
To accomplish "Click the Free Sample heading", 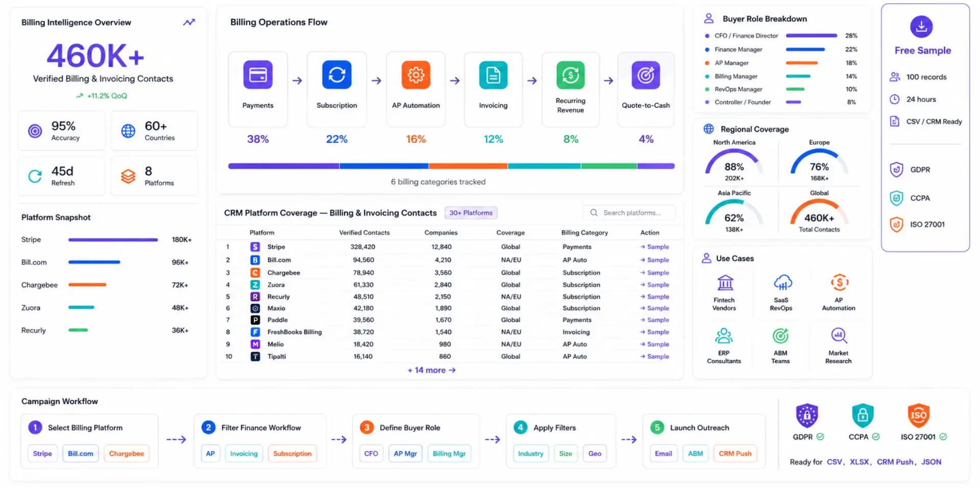I will [x=923, y=51].
